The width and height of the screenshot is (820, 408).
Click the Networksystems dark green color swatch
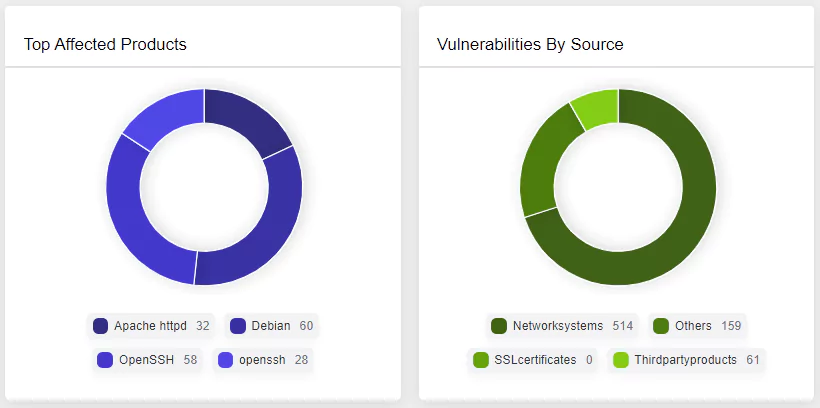pos(499,326)
